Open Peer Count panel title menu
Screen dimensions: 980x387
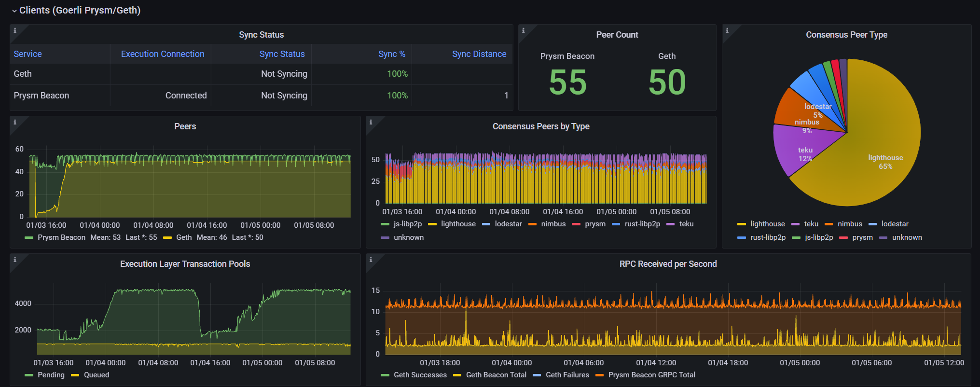coord(617,35)
